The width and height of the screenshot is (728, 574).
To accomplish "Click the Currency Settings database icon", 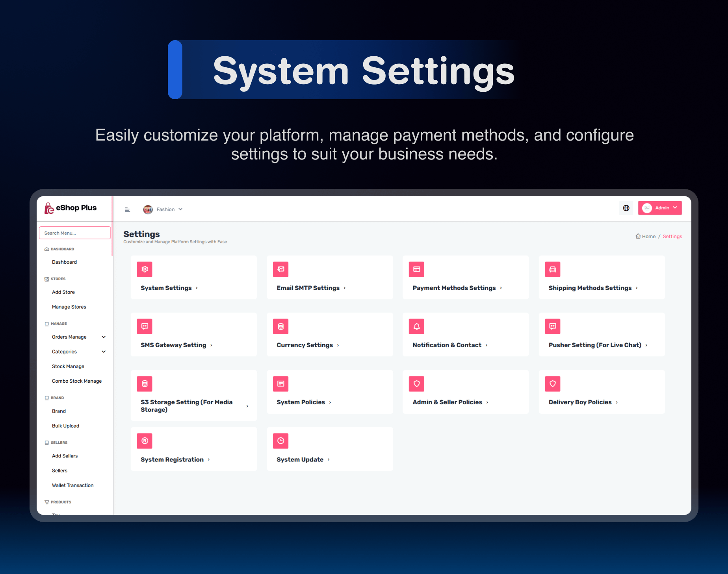I will click(280, 326).
